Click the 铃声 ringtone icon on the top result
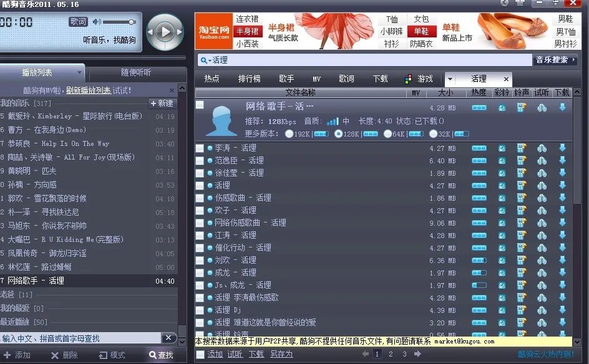Screen dimensions: 589x364 (521, 108)
